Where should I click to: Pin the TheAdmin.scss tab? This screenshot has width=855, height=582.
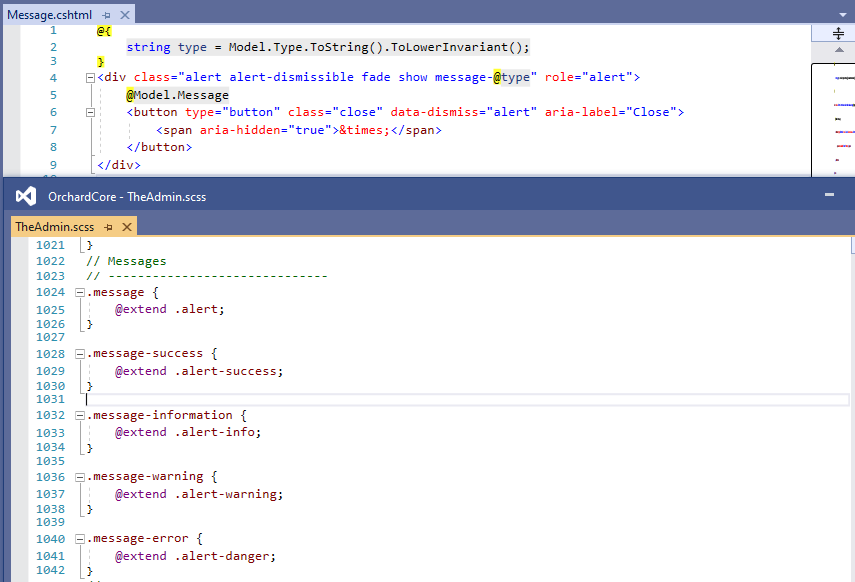click(x=109, y=227)
